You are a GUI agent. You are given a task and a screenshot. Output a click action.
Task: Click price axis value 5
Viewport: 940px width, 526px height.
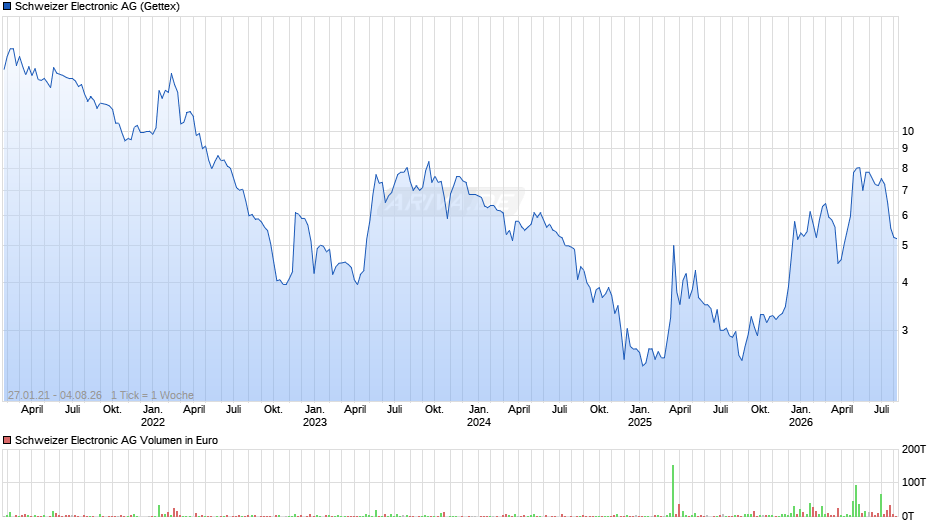coord(905,245)
